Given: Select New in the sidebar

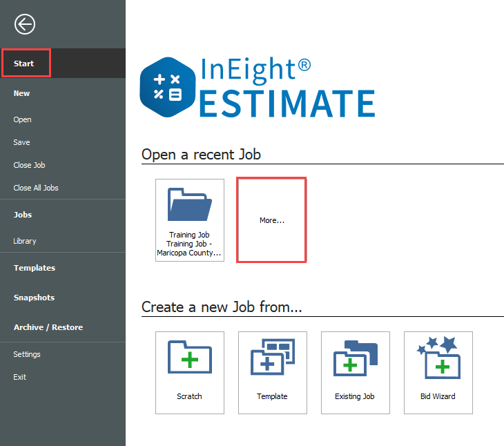Looking at the screenshot, I should coord(22,93).
